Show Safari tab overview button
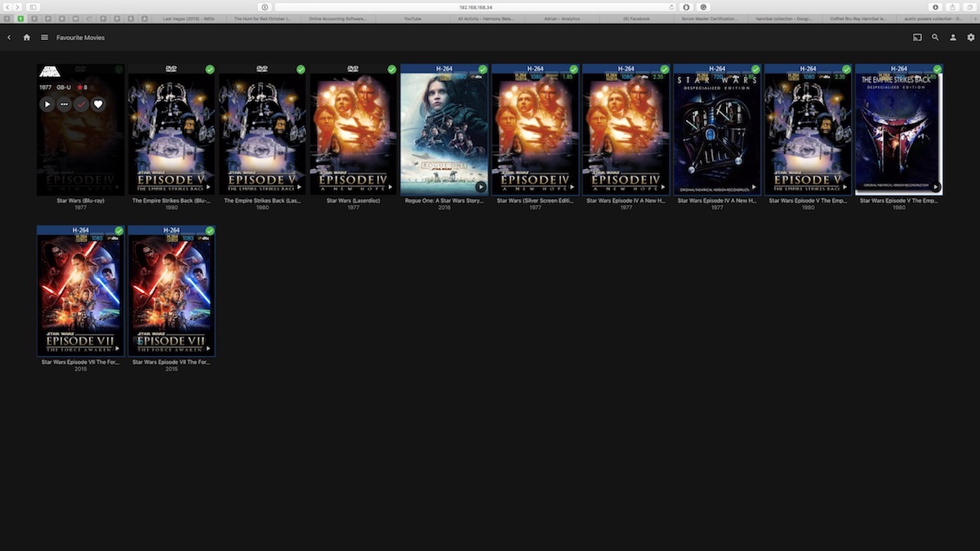 (x=969, y=7)
